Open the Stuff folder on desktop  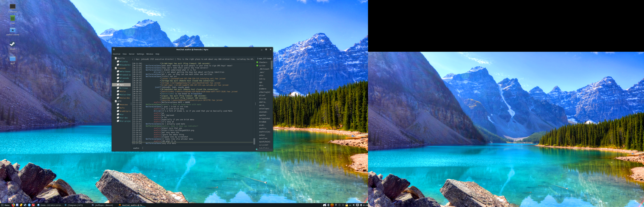pyautogui.click(x=13, y=60)
